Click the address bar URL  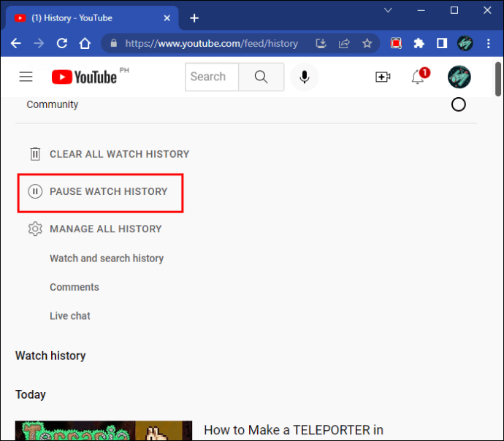click(212, 43)
